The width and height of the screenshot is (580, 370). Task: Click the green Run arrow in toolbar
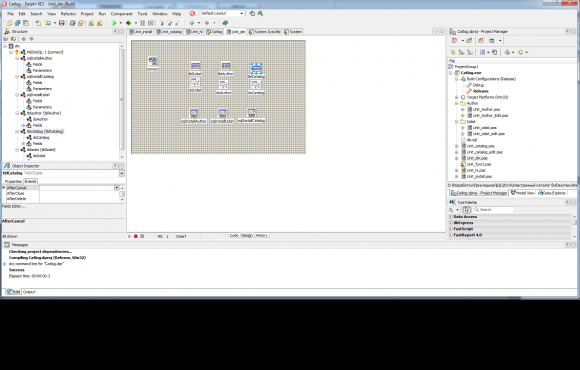tap(114, 23)
